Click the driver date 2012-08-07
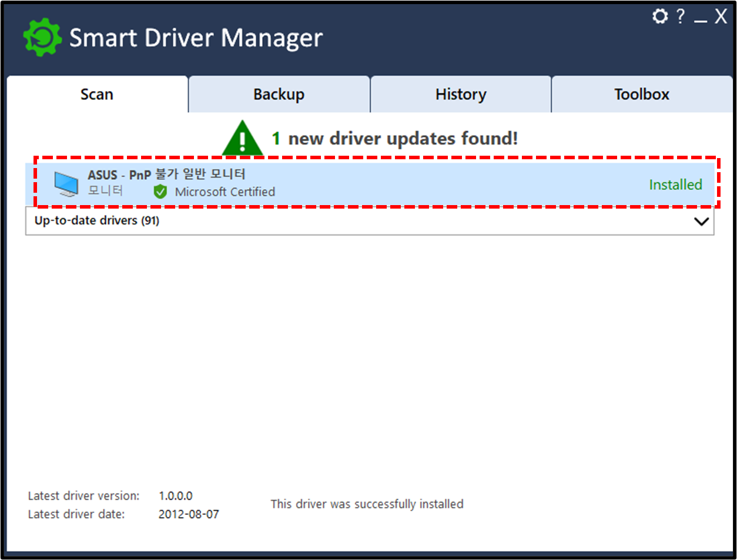 (x=189, y=514)
